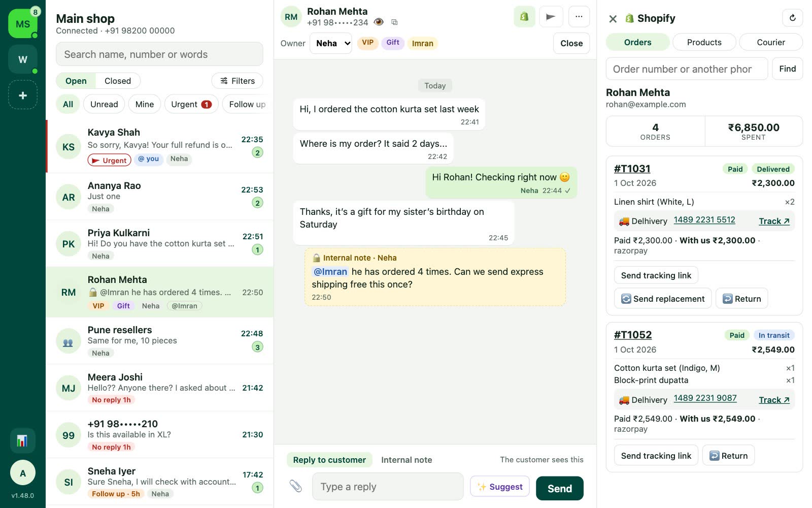Open the Filters menu
The image size is (812, 508).
point(237,81)
